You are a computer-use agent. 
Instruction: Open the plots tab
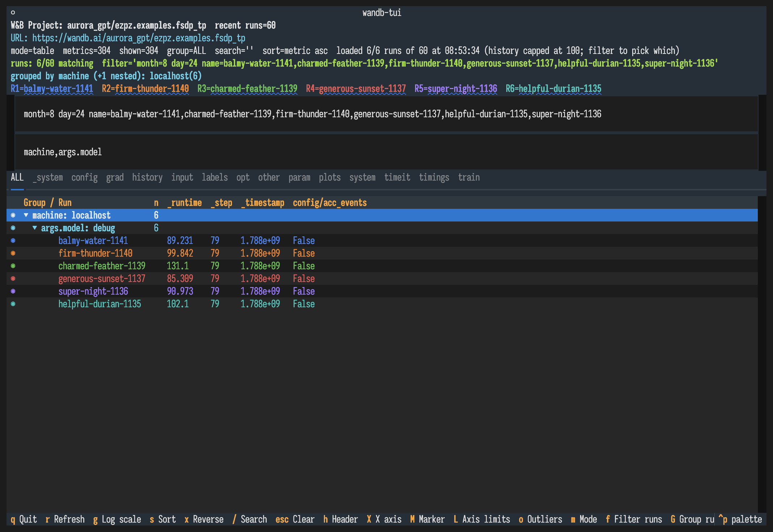click(330, 177)
